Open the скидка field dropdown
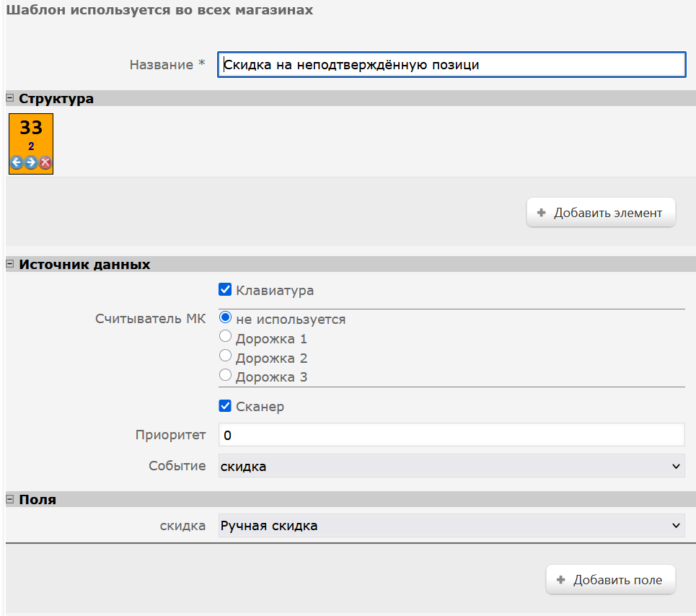The width and height of the screenshot is (696, 616). click(451, 526)
